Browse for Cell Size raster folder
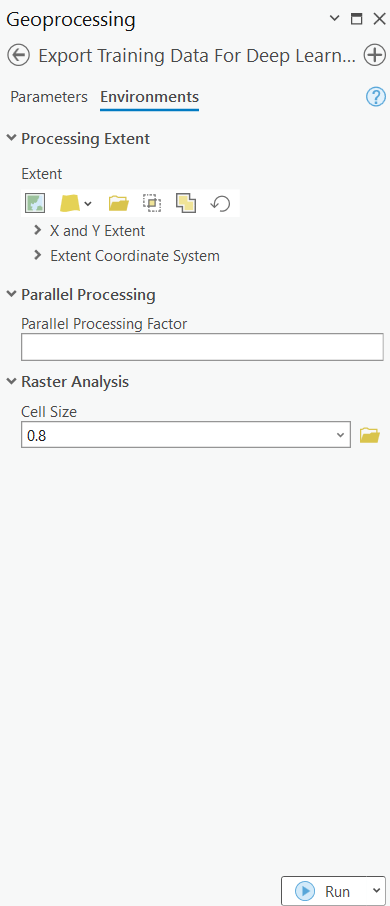The width and height of the screenshot is (390, 906). coord(370,435)
